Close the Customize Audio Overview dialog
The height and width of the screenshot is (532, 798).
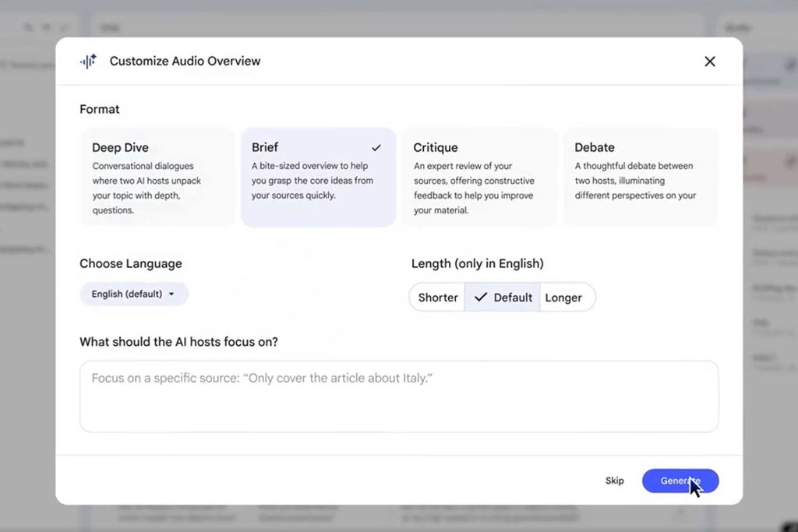(x=709, y=61)
